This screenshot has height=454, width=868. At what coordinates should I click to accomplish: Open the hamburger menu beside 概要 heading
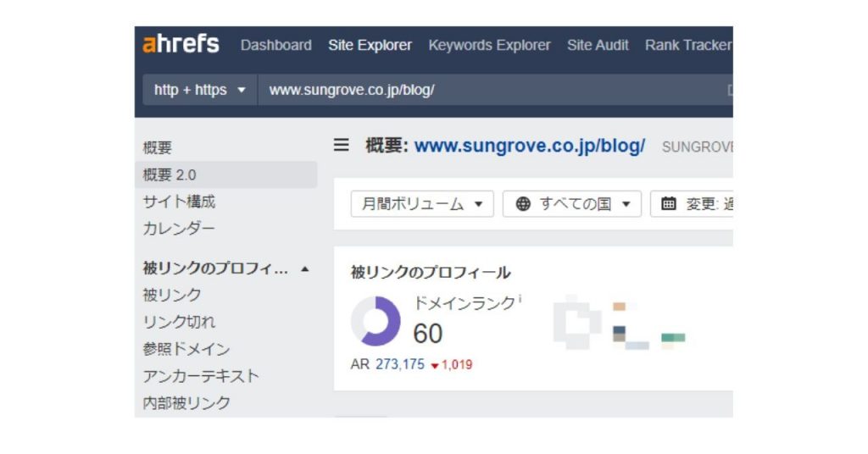coord(341,145)
